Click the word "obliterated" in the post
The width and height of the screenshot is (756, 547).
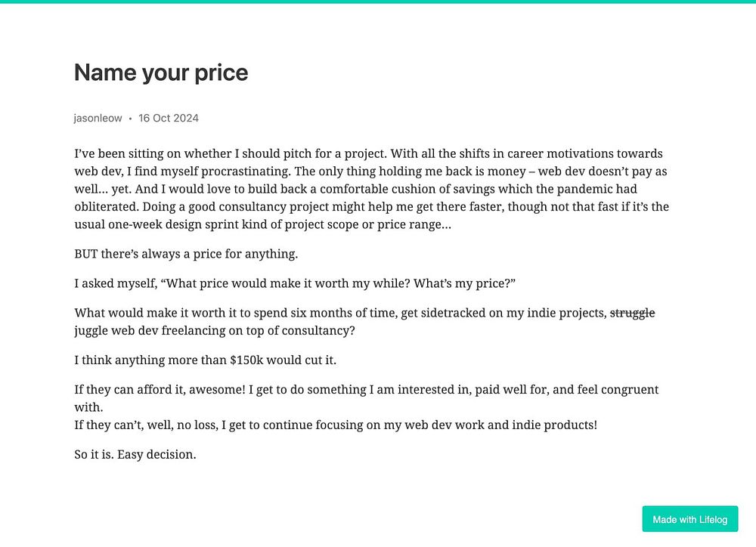point(107,206)
